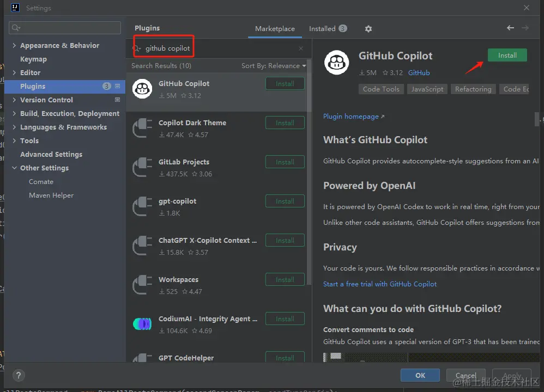Install ChatGPT X-Copilot Context plugin
The image size is (544, 392).
285,240
